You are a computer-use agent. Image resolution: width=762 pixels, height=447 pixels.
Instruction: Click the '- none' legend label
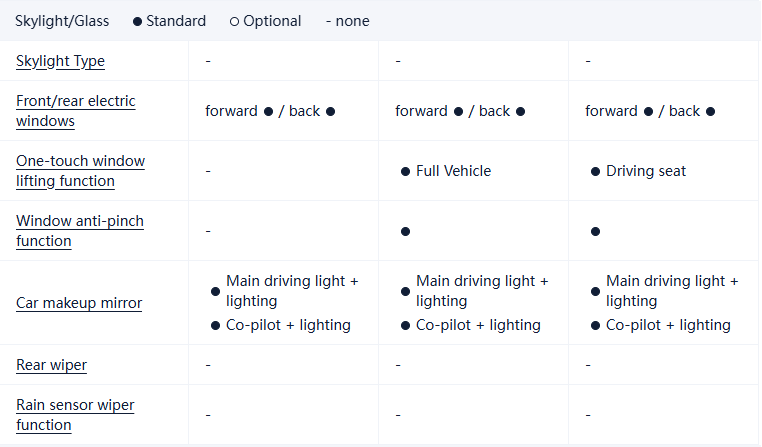click(347, 21)
